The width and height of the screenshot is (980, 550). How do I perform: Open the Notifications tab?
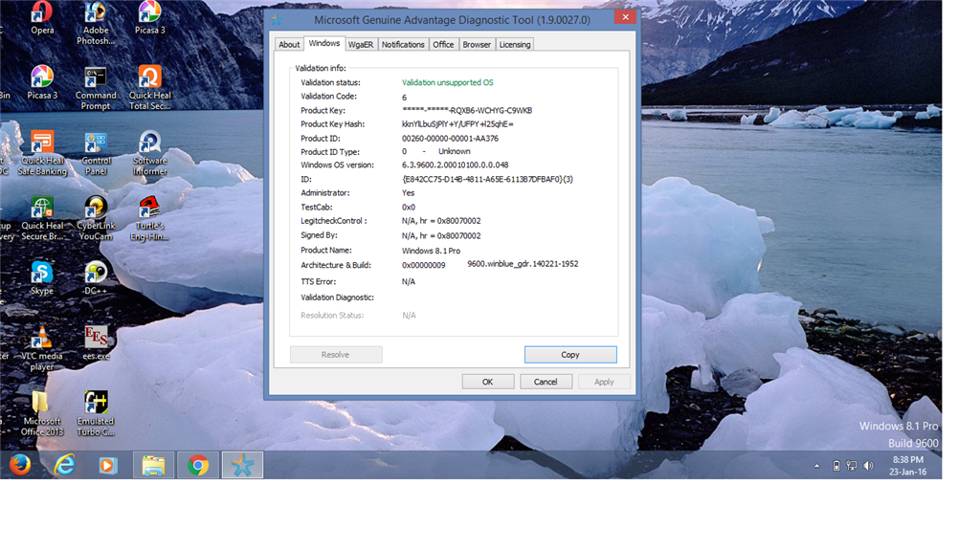click(x=403, y=44)
